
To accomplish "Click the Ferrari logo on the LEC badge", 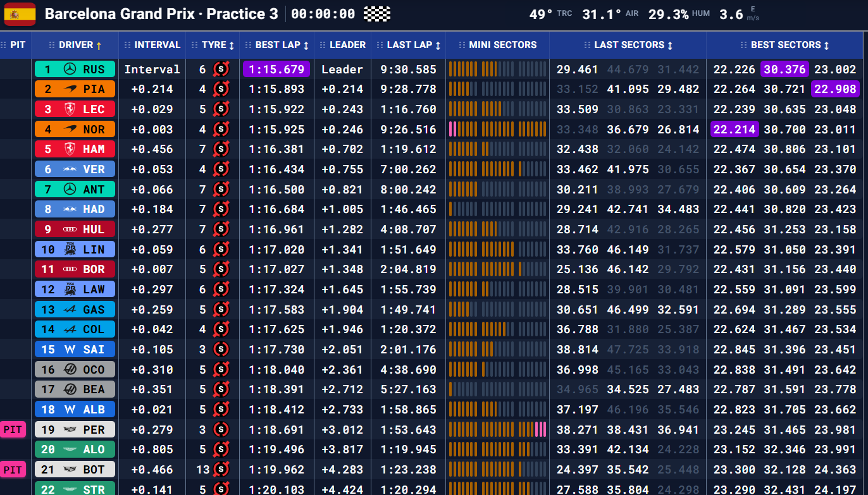I will pos(70,109).
